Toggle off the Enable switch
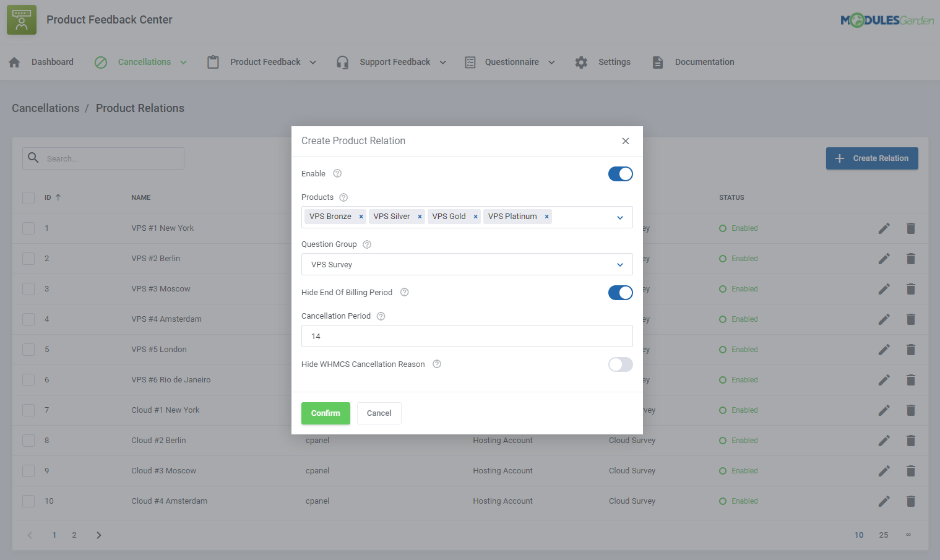This screenshot has height=560, width=940. click(x=620, y=173)
